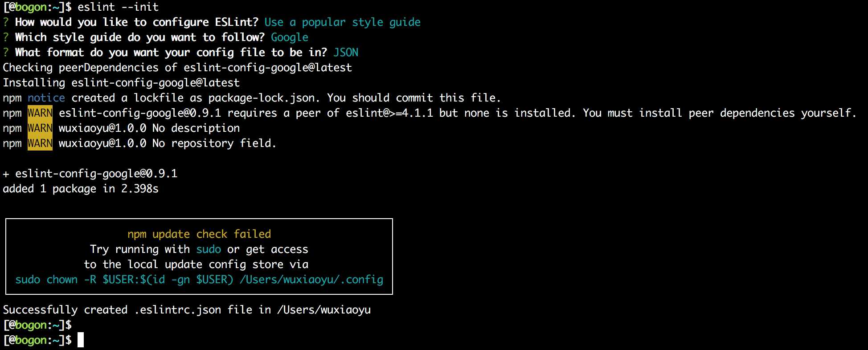The image size is (868, 350).
Task: Click the empty prompt line above the cursor
Action: click(37, 325)
